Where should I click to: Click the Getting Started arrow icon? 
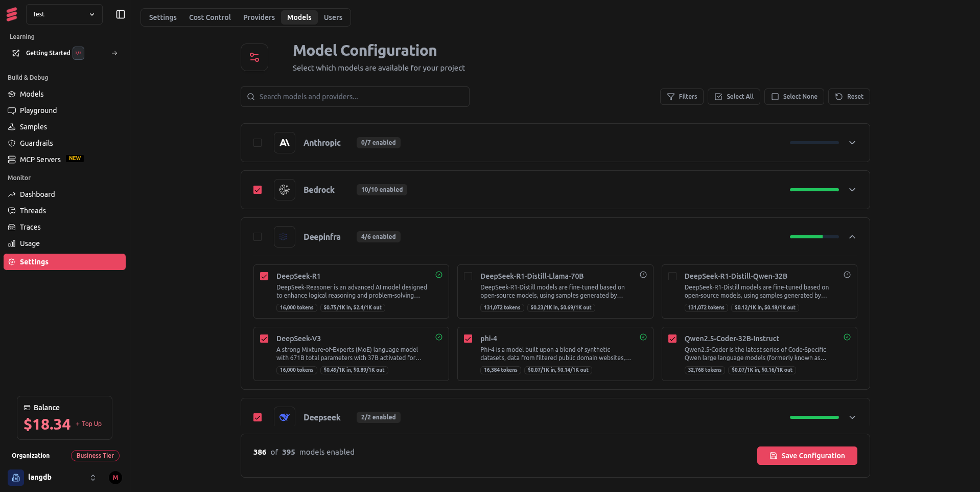tap(114, 53)
